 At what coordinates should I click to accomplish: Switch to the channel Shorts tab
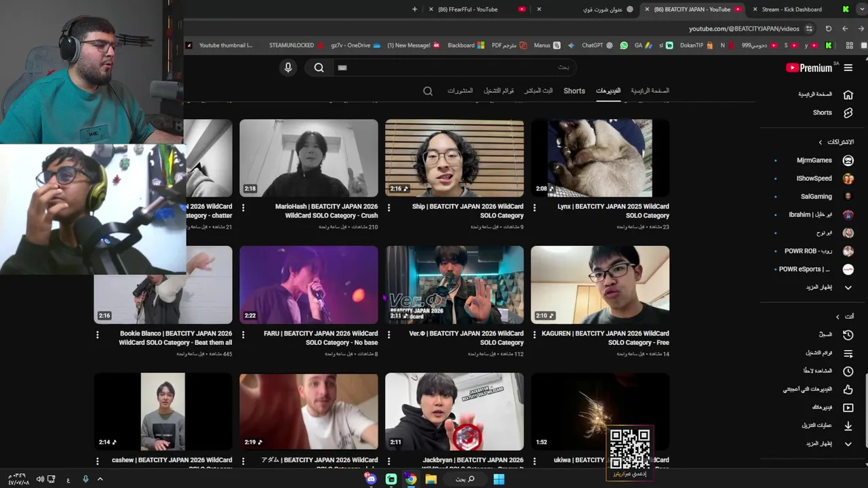point(574,91)
